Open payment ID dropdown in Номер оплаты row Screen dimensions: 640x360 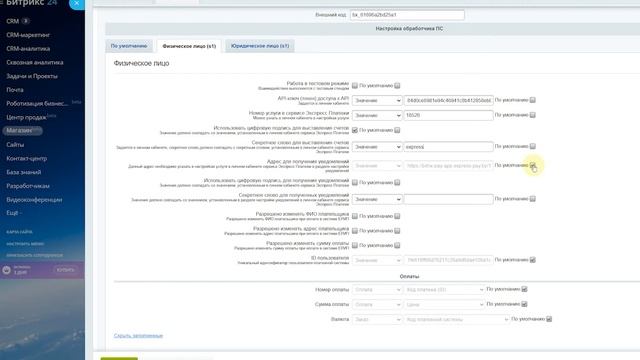(x=444, y=290)
